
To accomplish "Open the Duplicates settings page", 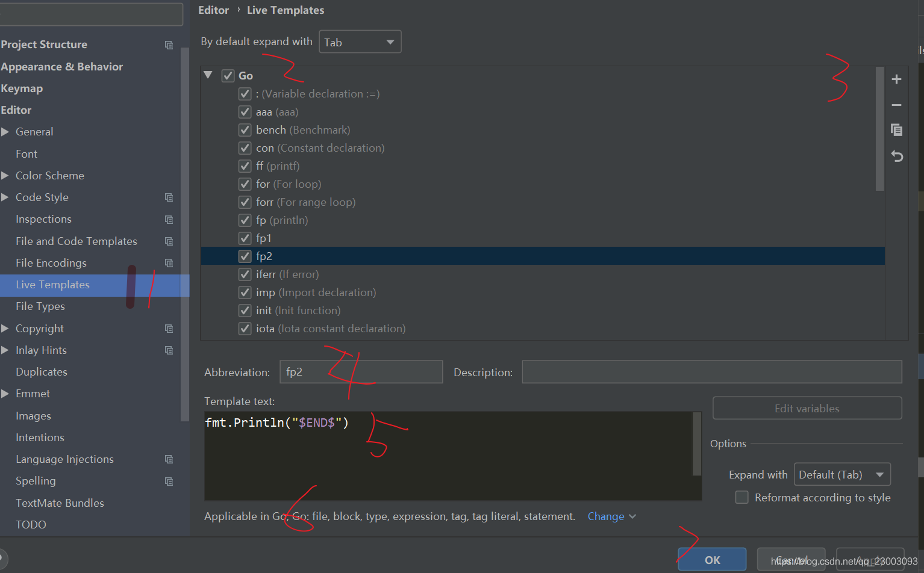I will pyautogui.click(x=42, y=372).
